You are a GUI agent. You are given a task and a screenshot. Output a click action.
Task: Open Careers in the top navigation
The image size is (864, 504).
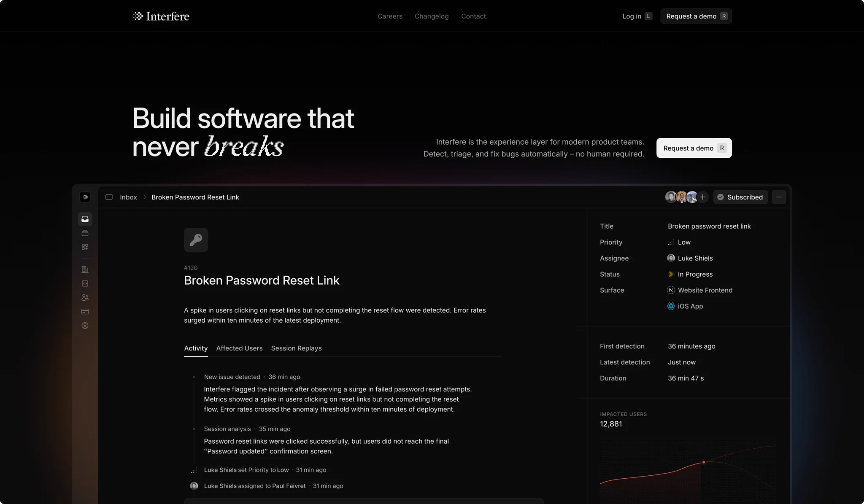[390, 16]
